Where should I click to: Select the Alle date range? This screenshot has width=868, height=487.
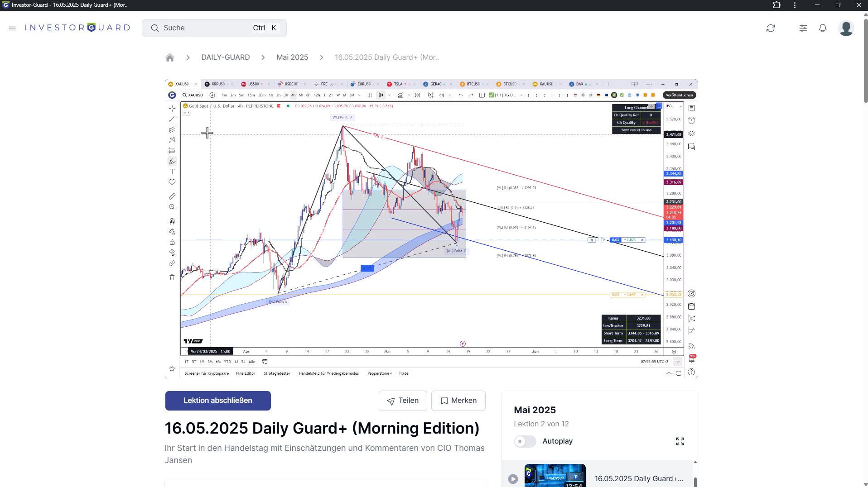[252, 362]
